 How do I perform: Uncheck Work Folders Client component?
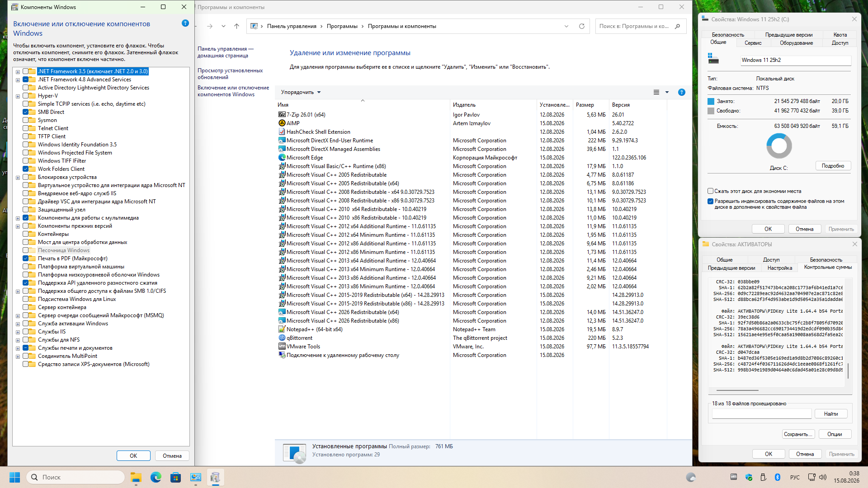pyautogui.click(x=26, y=169)
